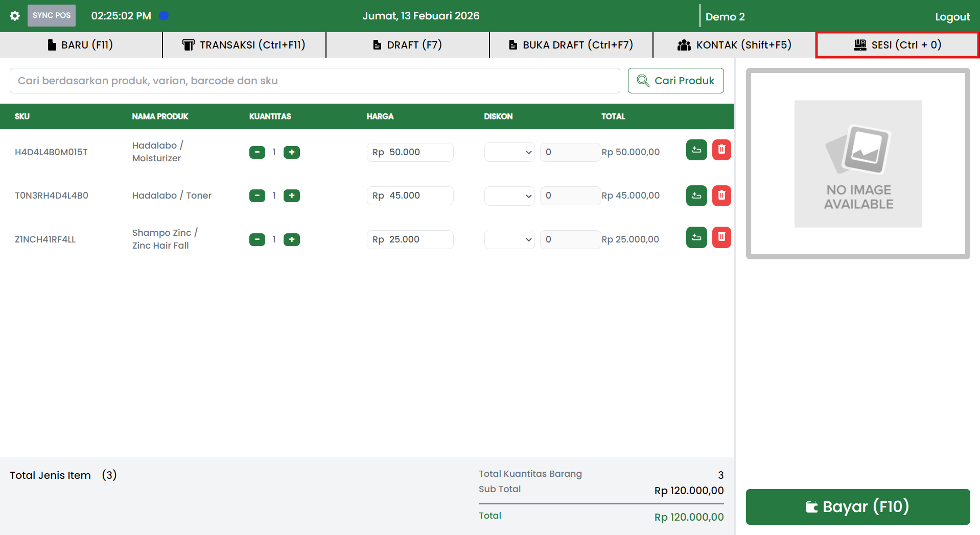Switch to the SESI (Ctrl + 0) tab
The height and width of the screenshot is (535, 980).
(897, 45)
